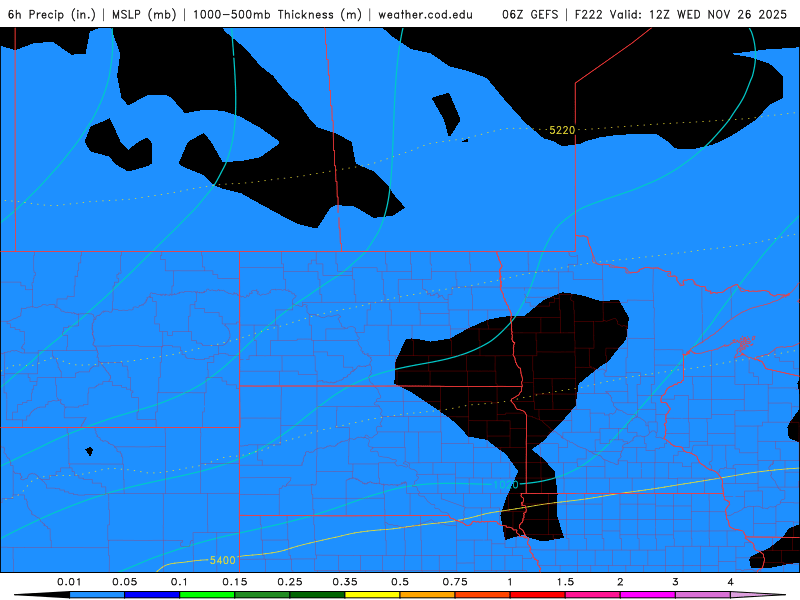Select the dark orange 0.75–1 legend swatch
This screenshot has width=800, height=600.
[x=483, y=595]
